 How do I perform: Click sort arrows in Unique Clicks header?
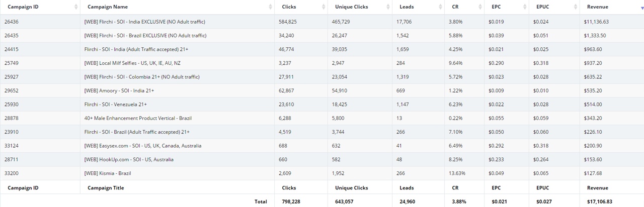(x=388, y=7)
